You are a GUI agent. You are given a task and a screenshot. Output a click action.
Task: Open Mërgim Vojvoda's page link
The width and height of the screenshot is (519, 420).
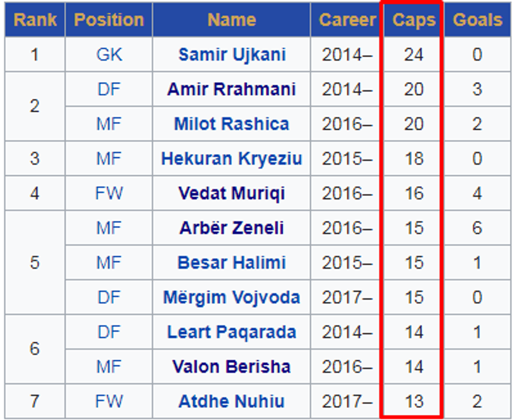point(231,297)
